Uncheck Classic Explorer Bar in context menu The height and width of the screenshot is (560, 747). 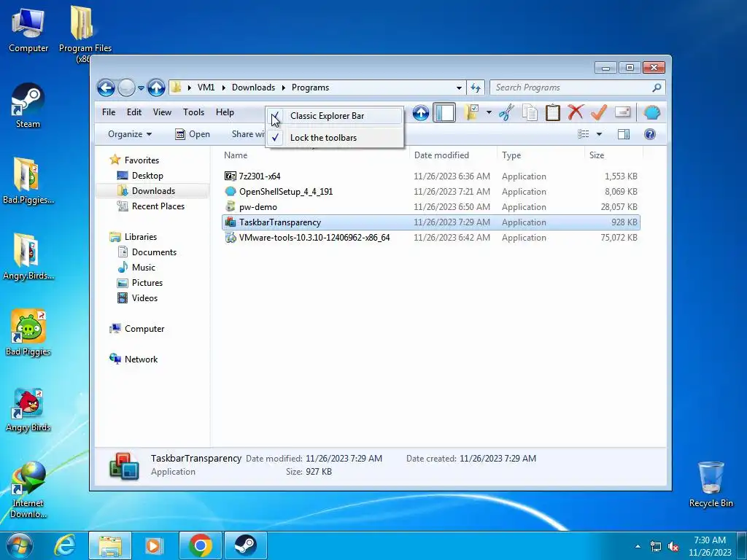coord(334,116)
